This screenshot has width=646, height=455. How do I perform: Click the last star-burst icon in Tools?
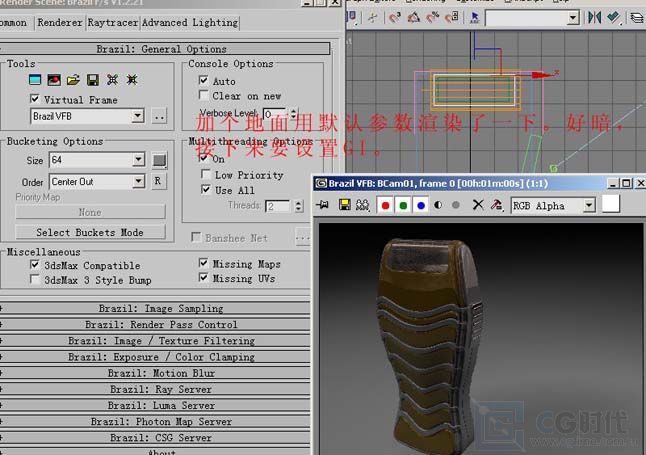tap(132, 80)
